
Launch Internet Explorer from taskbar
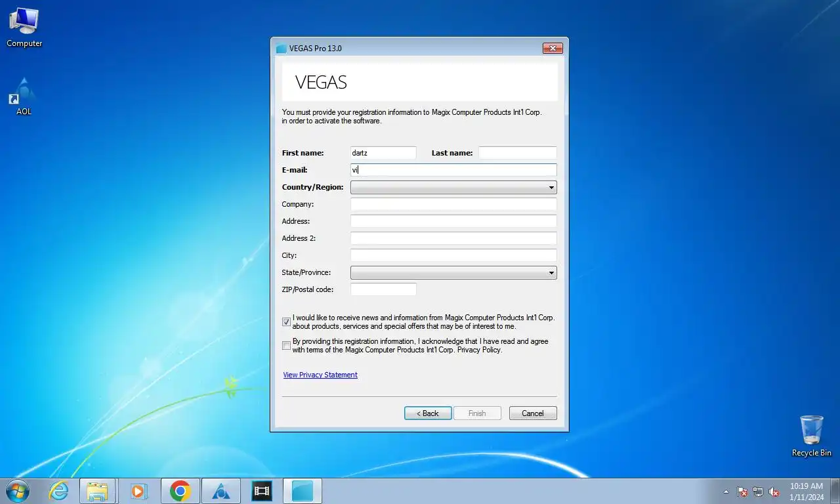pos(58,491)
